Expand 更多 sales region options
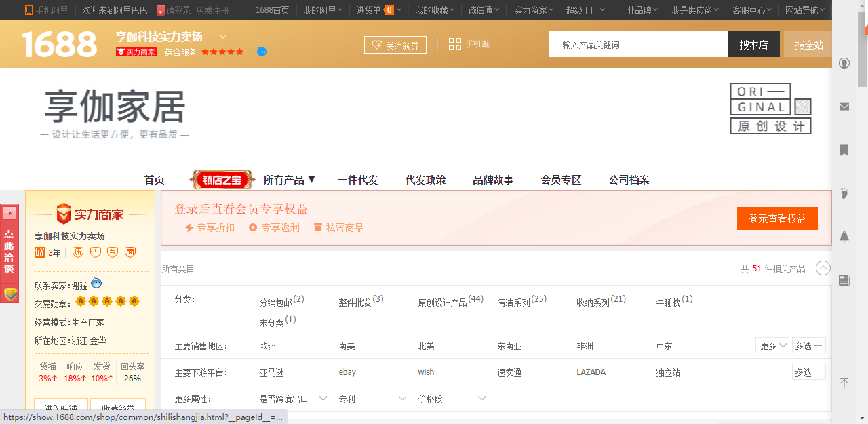Viewport: 868px width, 424px height. point(772,345)
